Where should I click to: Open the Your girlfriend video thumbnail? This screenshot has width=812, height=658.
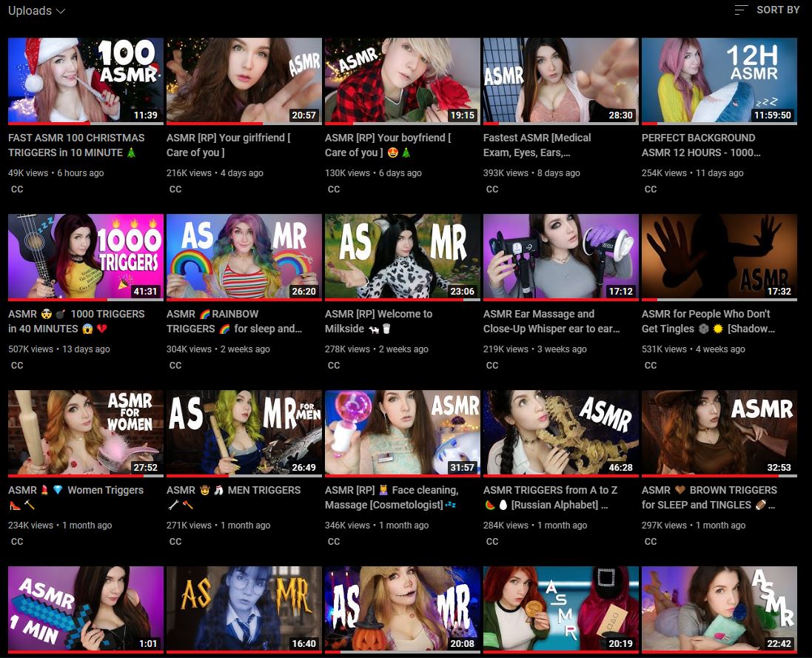pyautogui.click(x=244, y=81)
